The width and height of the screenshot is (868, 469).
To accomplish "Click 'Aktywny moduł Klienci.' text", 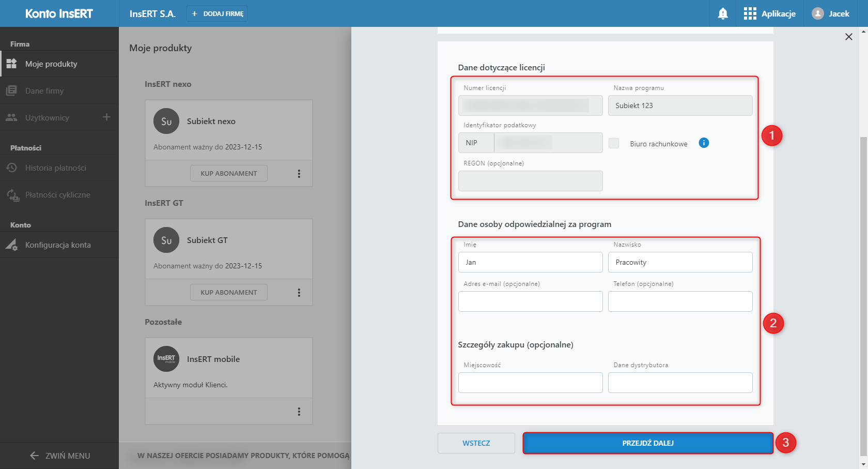I will point(191,385).
